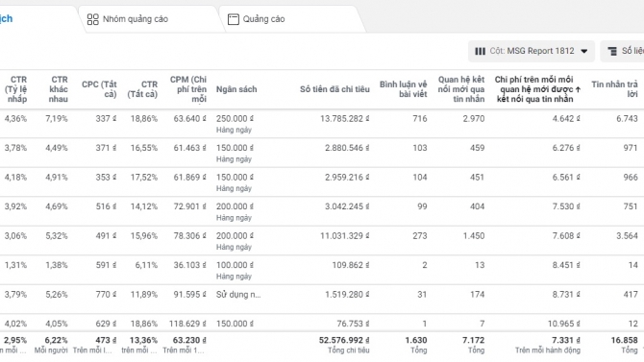The height and width of the screenshot is (362, 644).
Task: Open the Cột: MSG Report 1812 dropdown
Action: (531, 51)
